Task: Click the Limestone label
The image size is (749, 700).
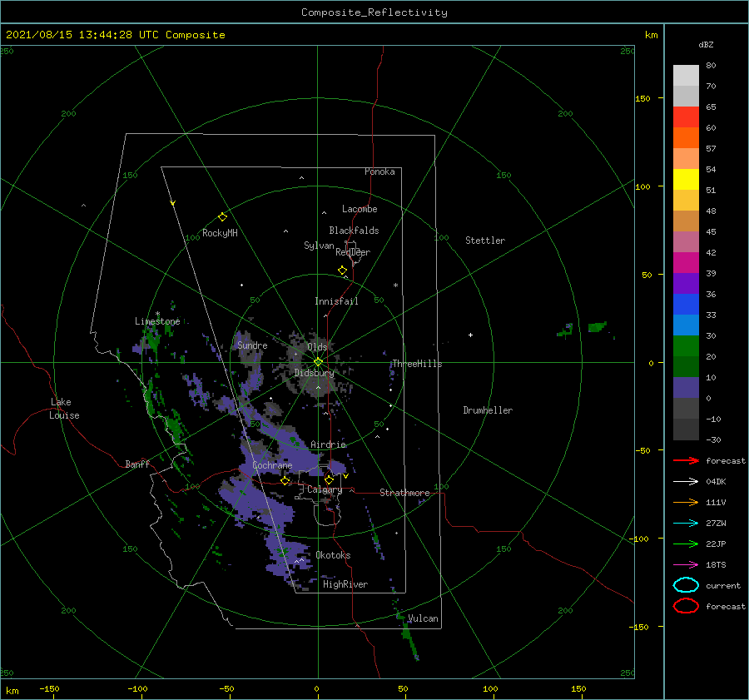Action: click(x=157, y=321)
